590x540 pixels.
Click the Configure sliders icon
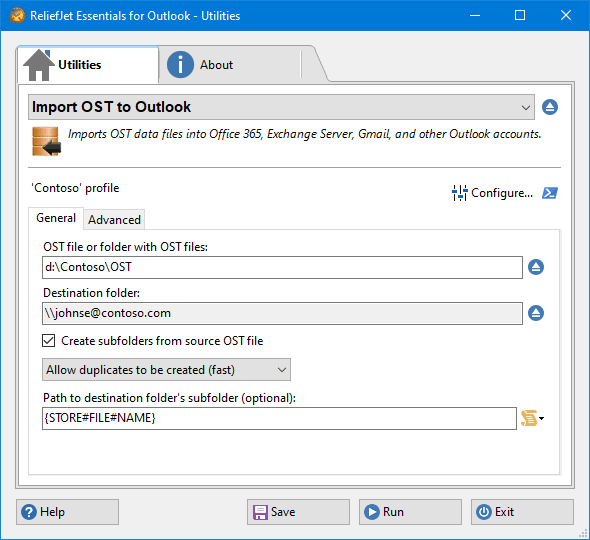coord(460,193)
